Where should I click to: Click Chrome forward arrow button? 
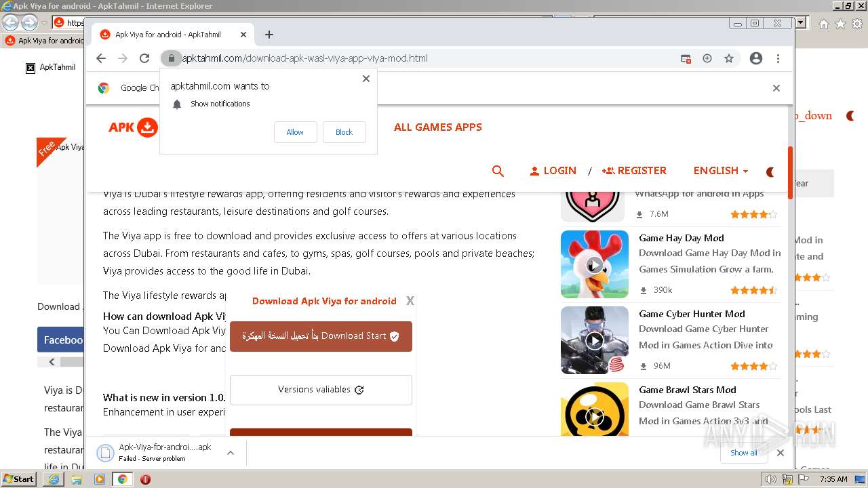pyautogui.click(x=123, y=58)
